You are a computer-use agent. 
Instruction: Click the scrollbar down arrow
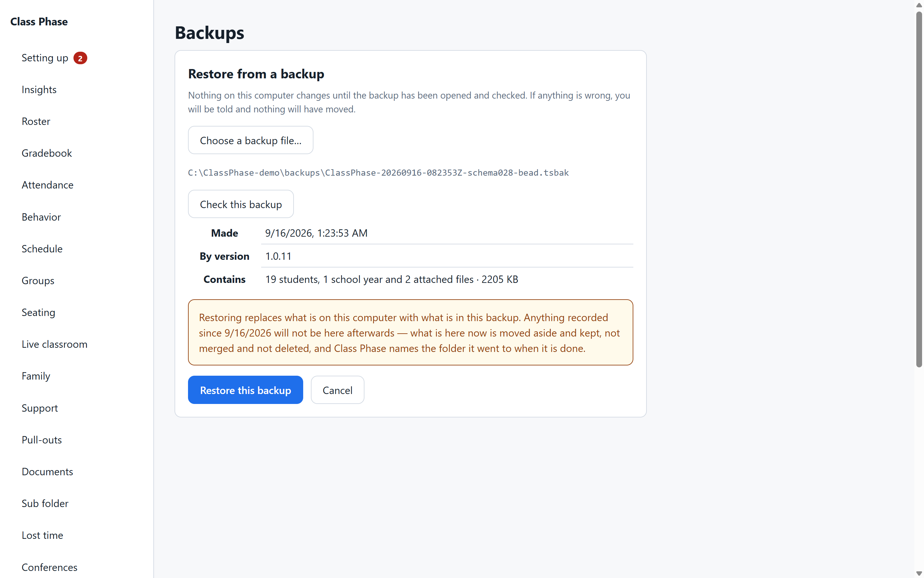919,573
